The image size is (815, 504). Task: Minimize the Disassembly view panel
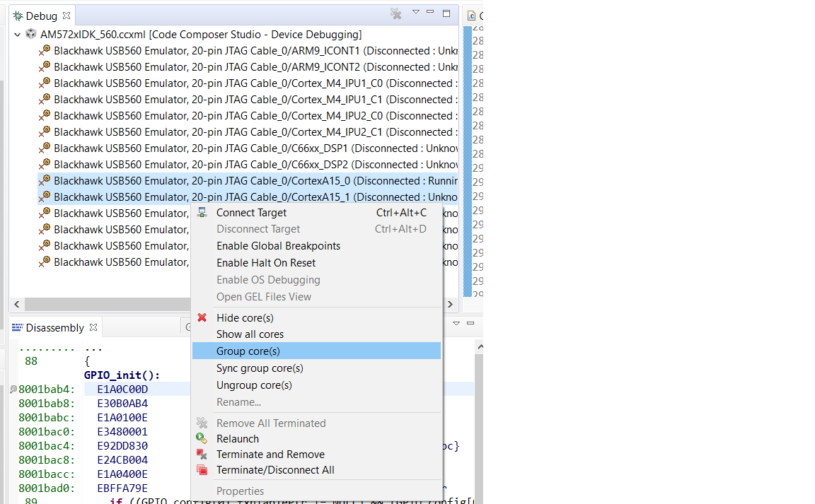[470, 323]
